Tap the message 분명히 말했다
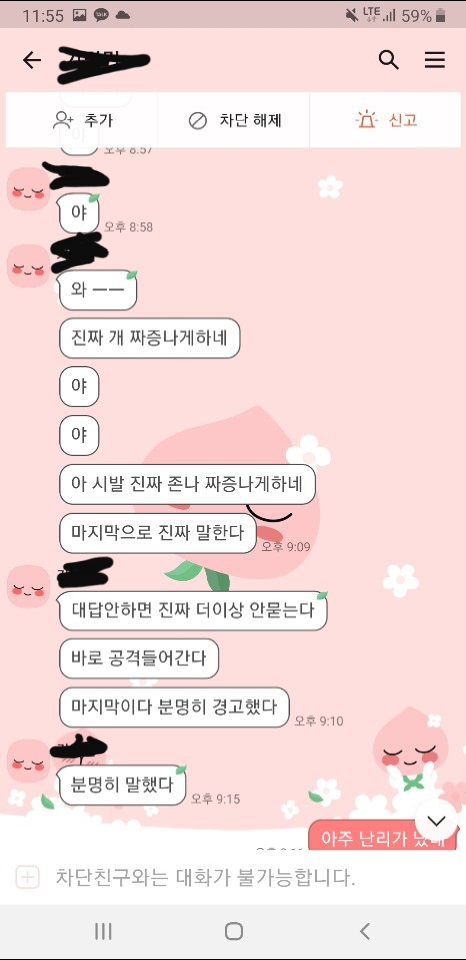The width and height of the screenshot is (466, 960). 122,786
